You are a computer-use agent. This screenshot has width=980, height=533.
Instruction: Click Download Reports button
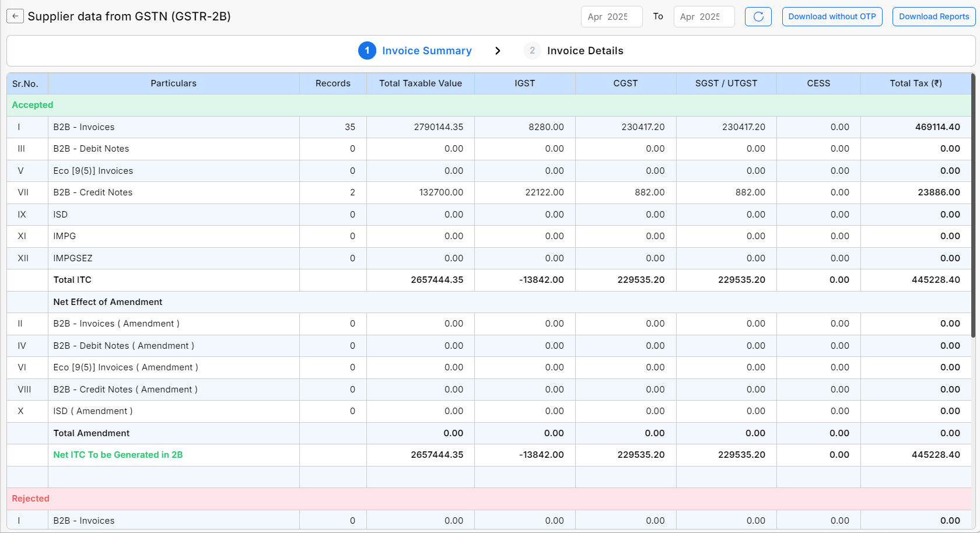click(933, 16)
